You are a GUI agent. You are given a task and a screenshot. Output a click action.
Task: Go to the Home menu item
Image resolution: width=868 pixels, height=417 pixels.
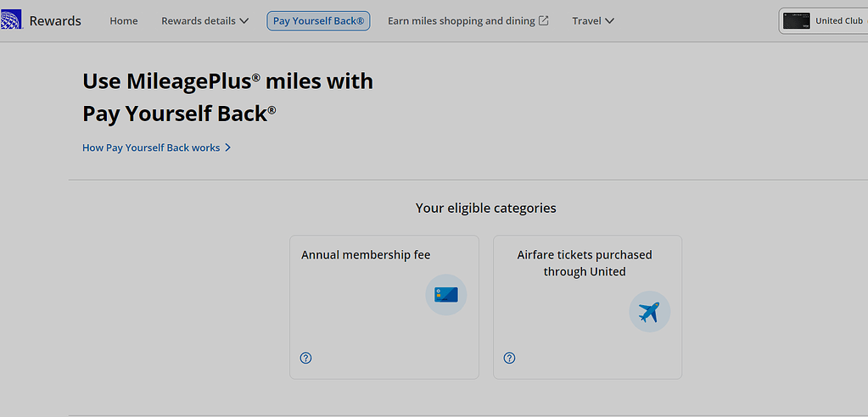(x=124, y=21)
